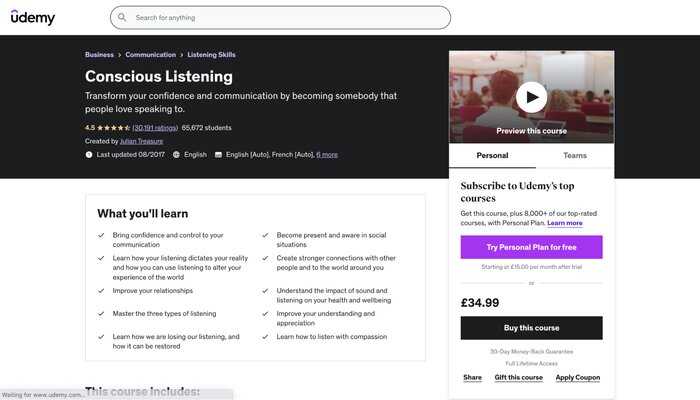The width and height of the screenshot is (700, 400).
Task: Switch to the Personal tab
Action: pos(492,155)
